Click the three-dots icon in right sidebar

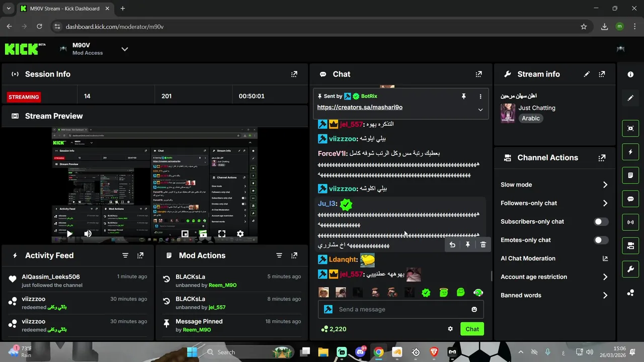(630, 293)
